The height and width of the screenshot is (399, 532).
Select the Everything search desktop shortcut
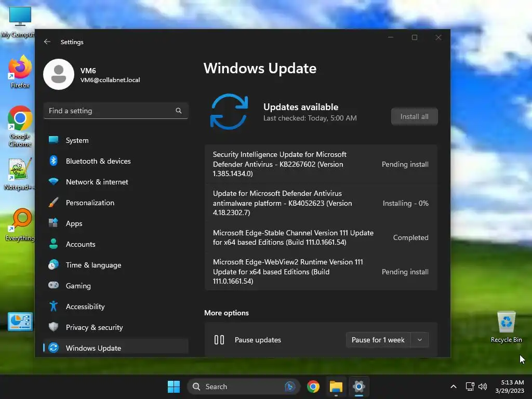point(20,224)
